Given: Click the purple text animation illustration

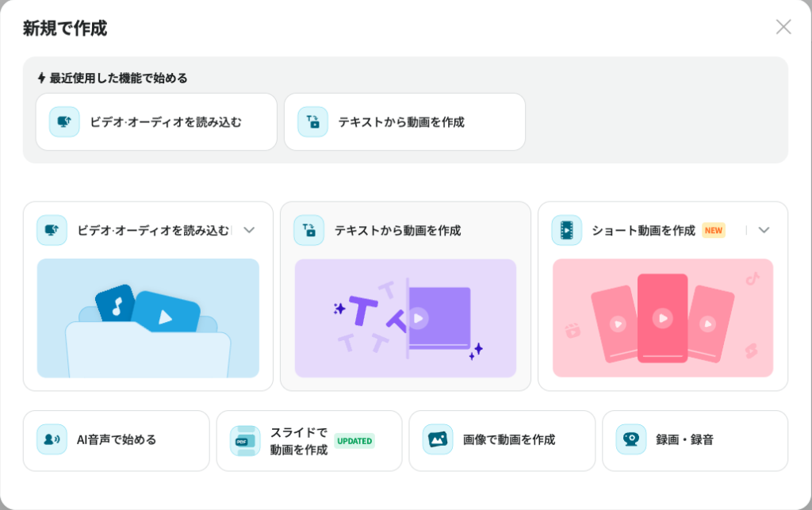Looking at the screenshot, I should tap(405, 319).
